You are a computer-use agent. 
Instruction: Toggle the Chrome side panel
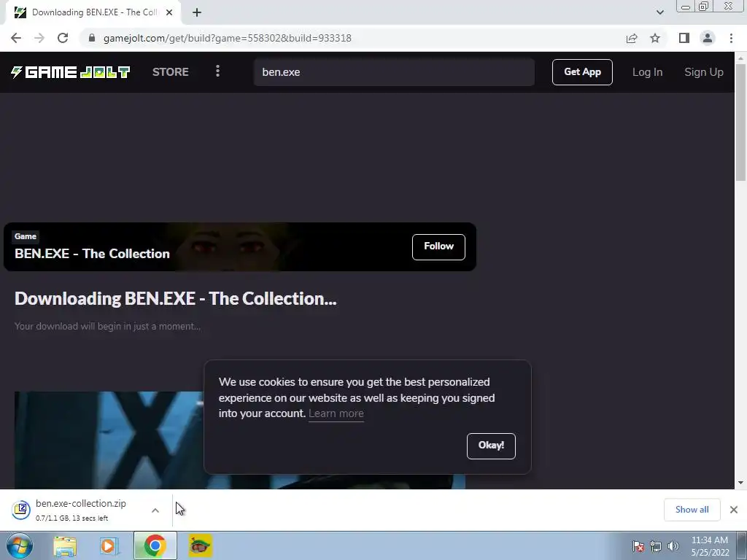pos(684,38)
